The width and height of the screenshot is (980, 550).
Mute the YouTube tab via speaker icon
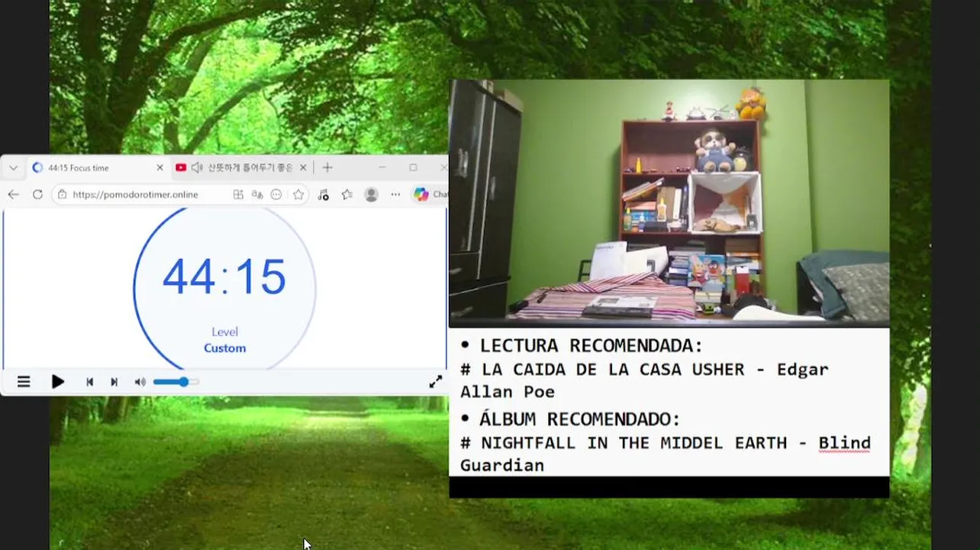tap(197, 167)
